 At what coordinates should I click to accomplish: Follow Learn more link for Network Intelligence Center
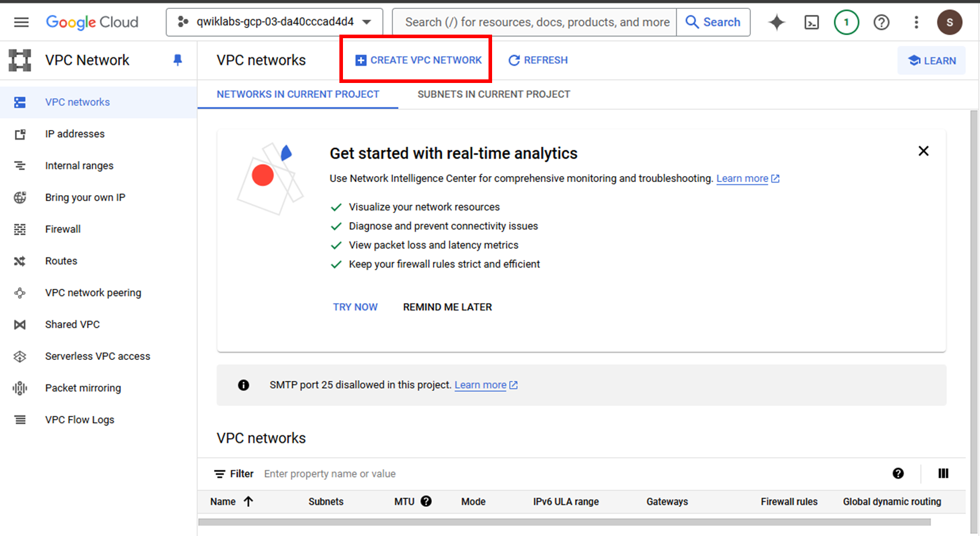(748, 178)
